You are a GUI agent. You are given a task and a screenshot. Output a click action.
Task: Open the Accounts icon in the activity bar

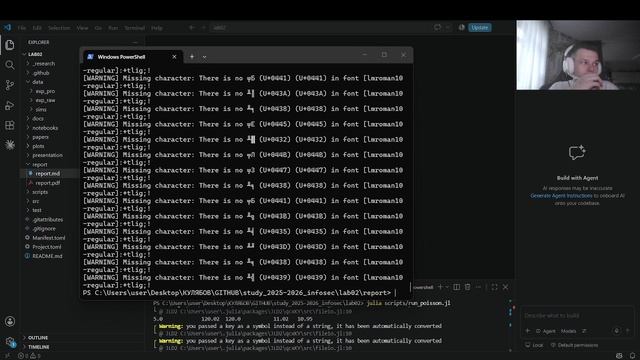[x=10, y=321]
